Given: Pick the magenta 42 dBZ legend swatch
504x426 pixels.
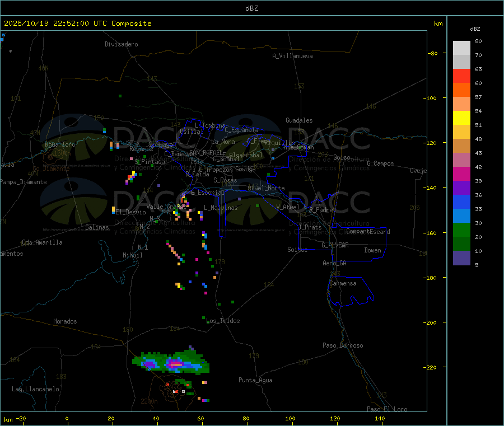Looking at the screenshot, I should click(461, 174).
